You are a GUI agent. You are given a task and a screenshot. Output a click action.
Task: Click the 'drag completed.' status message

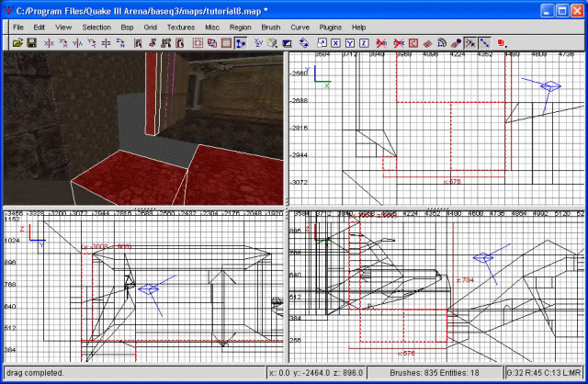[x=35, y=373]
